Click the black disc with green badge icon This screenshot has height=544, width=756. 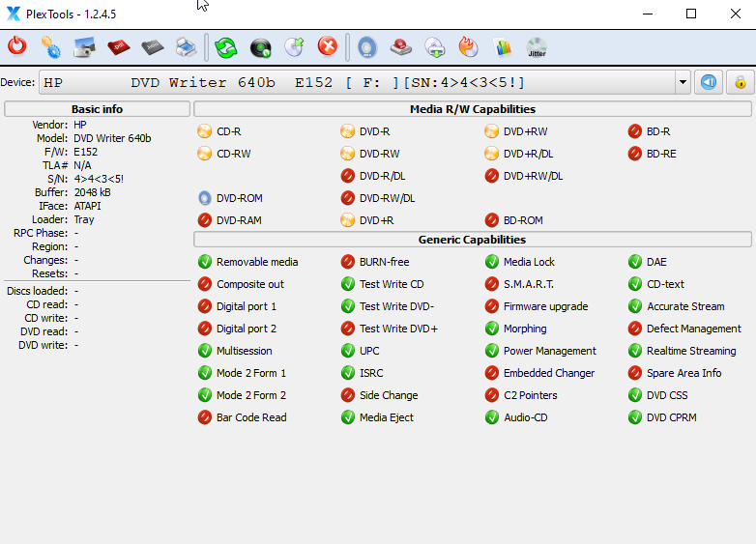point(261,48)
